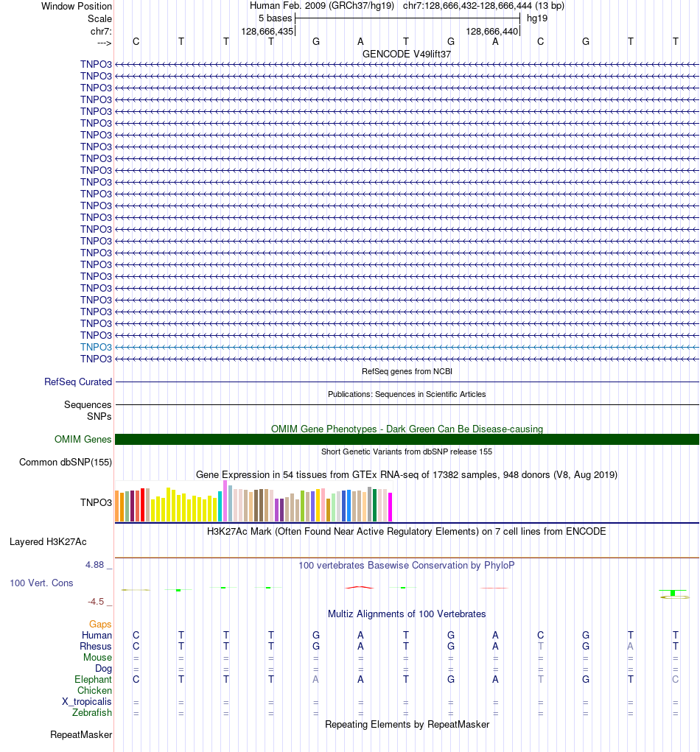This screenshot has height=752, width=700.
Task: Select the Human alignment row label
Action: click(x=97, y=635)
